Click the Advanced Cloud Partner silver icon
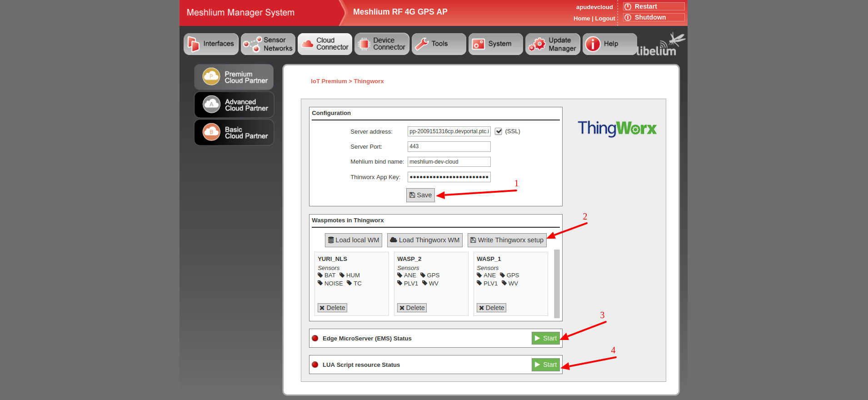Screen dimensions: 868x400 pyautogui.click(x=211, y=104)
